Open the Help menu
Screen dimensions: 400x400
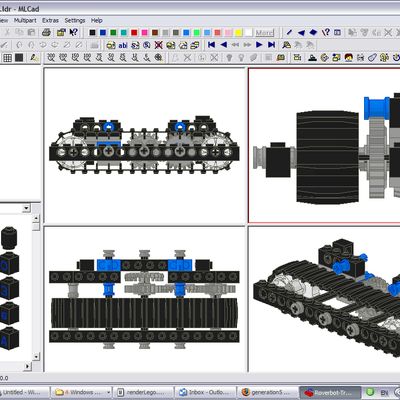[x=97, y=20]
